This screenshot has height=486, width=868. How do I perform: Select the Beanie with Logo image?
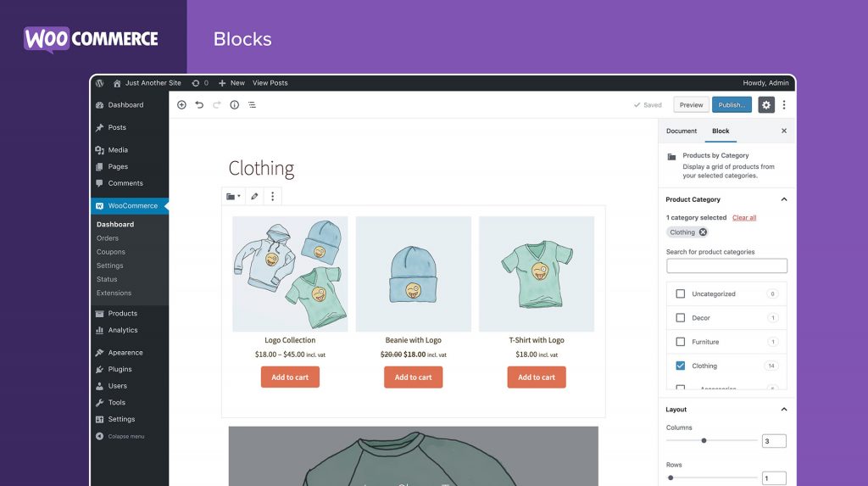414,274
